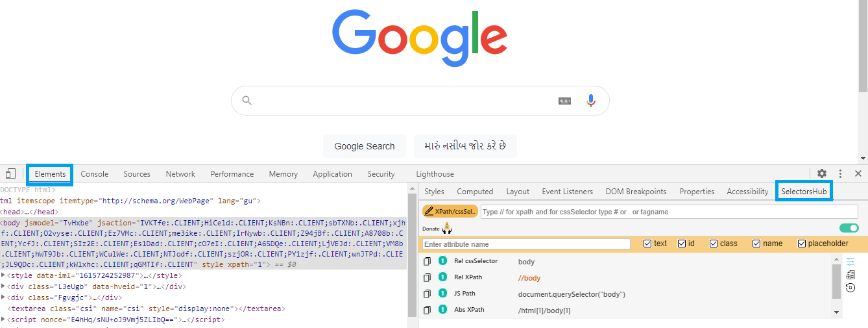This screenshot has height=328, width=868.
Task: Expand the style data-iml node
Action: click(x=3, y=276)
